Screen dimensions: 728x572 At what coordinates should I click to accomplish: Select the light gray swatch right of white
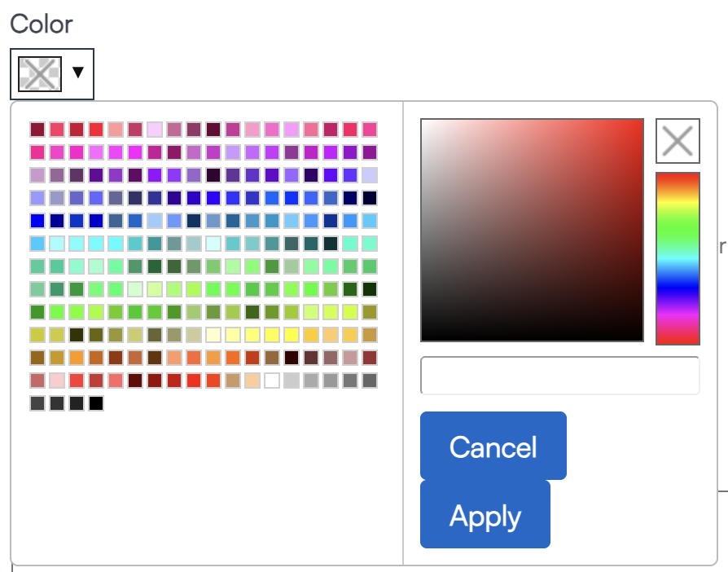[x=292, y=380]
